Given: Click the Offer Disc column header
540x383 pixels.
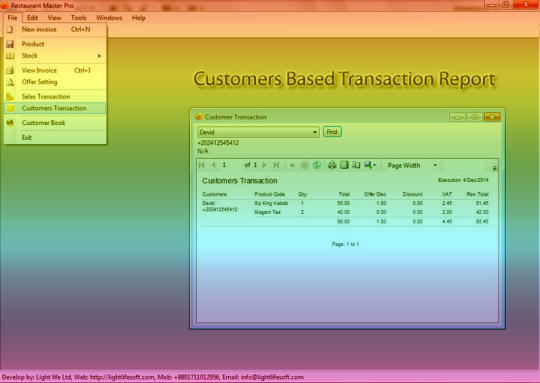Looking at the screenshot, I should (375, 194).
